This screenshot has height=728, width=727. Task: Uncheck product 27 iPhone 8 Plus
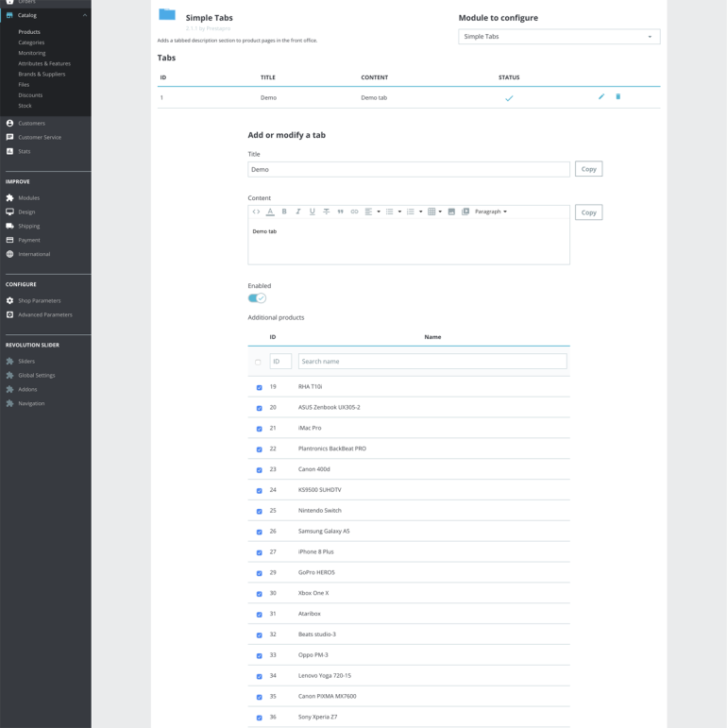coord(259,552)
